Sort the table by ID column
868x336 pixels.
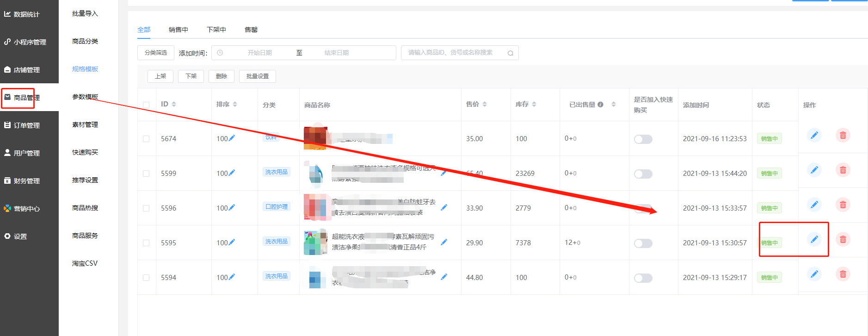point(174,105)
